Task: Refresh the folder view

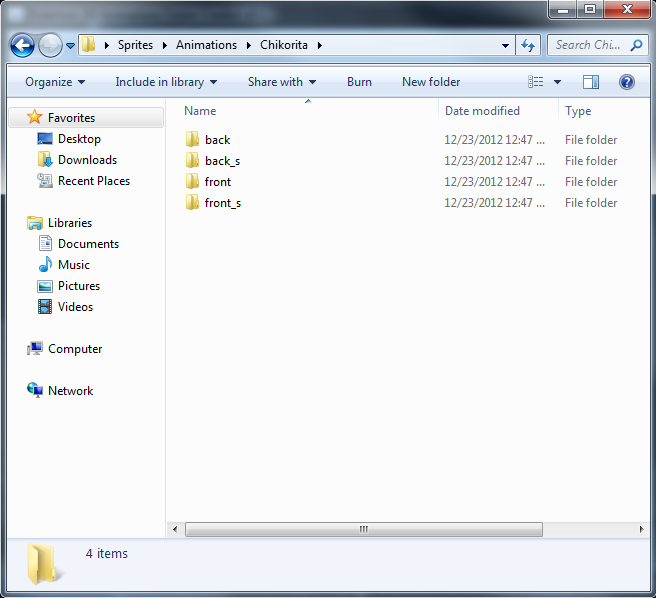Action: 528,45
